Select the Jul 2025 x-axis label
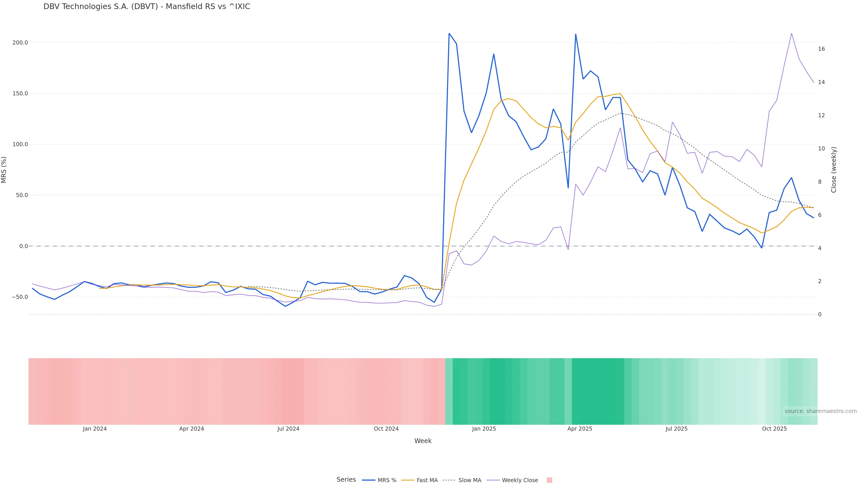The image size is (868, 488). tap(676, 429)
